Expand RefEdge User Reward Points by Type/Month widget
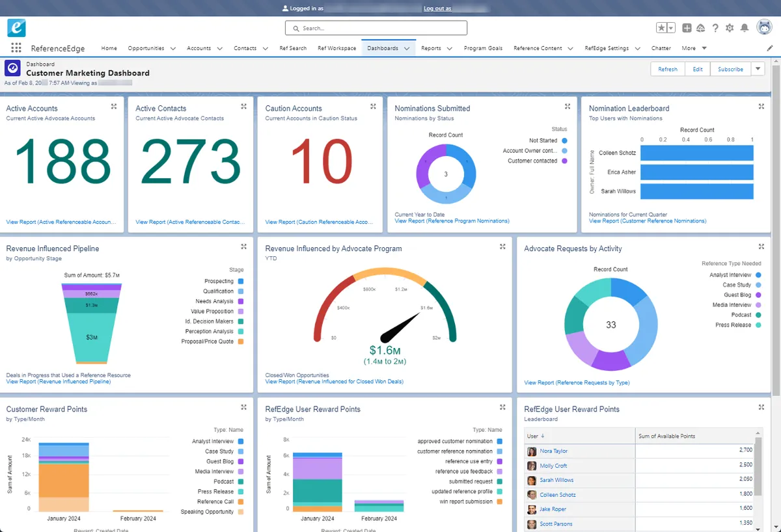This screenshot has width=781, height=532. (x=502, y=407)
